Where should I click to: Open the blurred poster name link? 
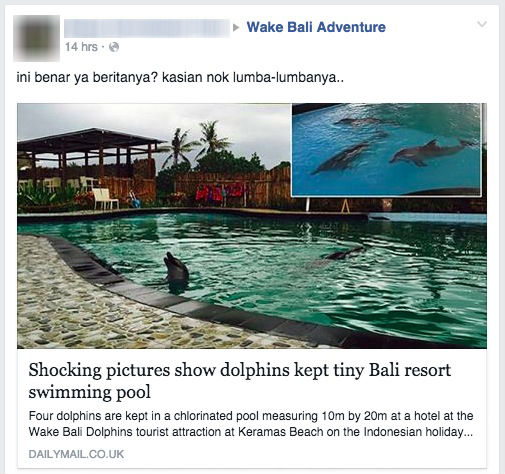(147, 28)
